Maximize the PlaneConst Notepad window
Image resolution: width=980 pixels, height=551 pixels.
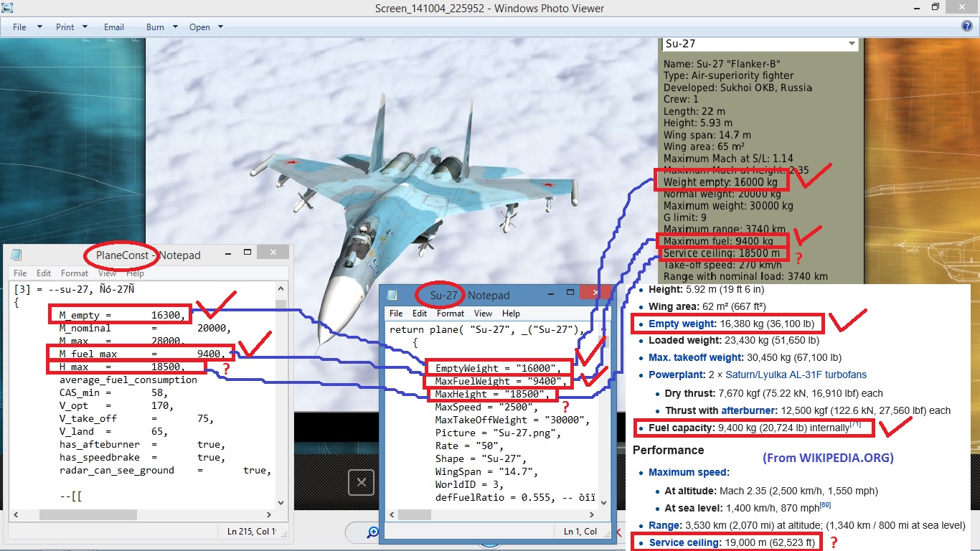(248, 253)
